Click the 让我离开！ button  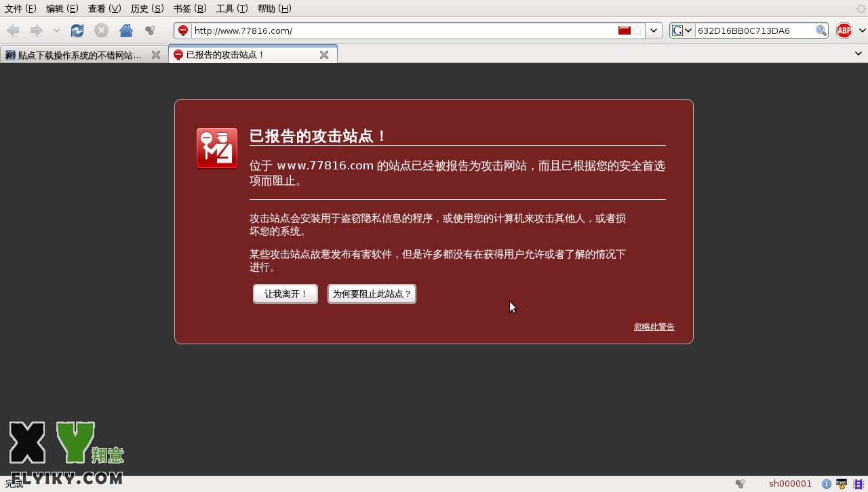click(x=285, y=294)
